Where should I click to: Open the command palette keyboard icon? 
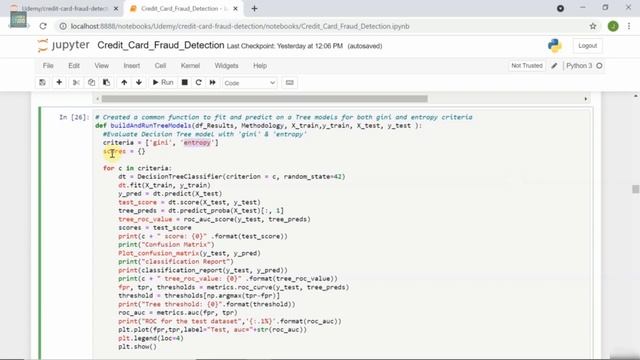coord(289,82)
